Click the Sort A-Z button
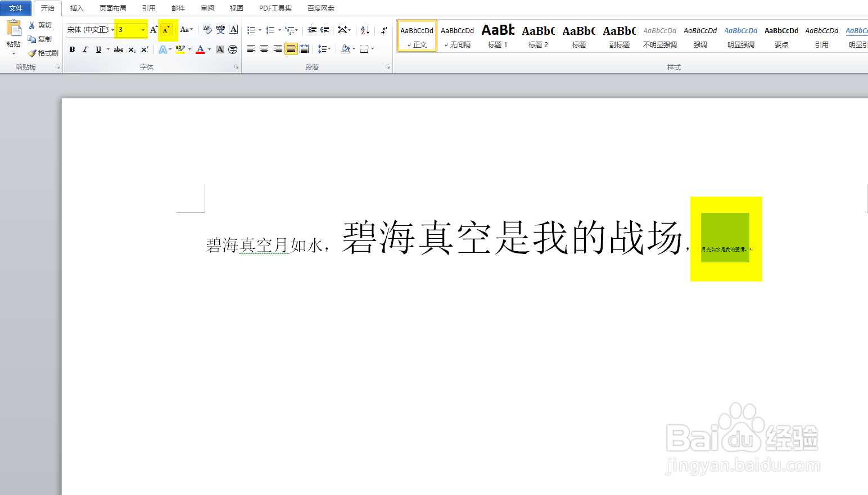 pyautogui.click(x=365, y=30)
